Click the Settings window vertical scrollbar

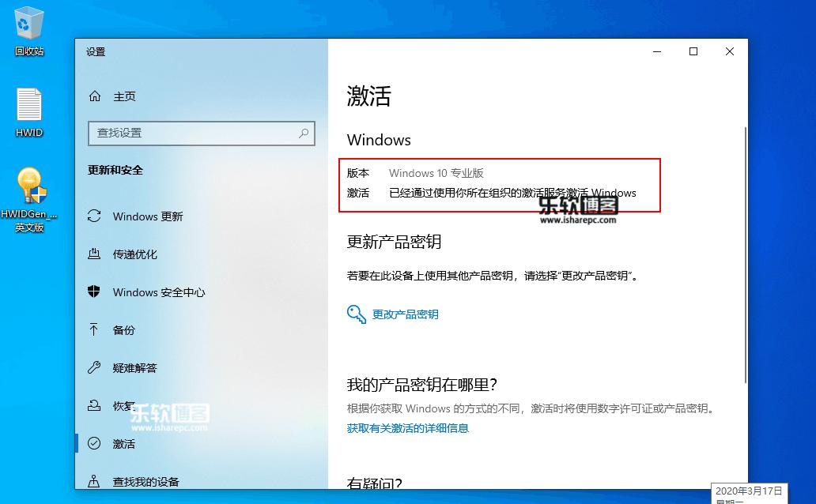745,255
